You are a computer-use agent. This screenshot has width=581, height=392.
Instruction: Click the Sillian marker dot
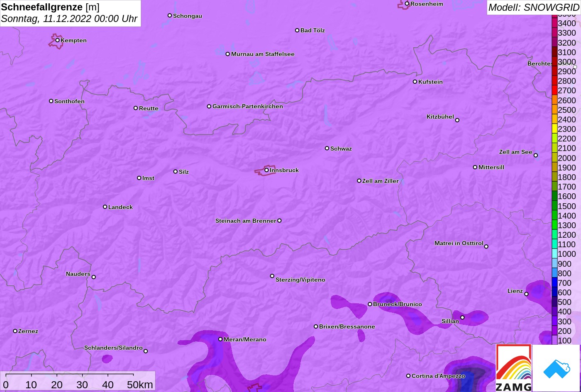(x=462, y=318)
